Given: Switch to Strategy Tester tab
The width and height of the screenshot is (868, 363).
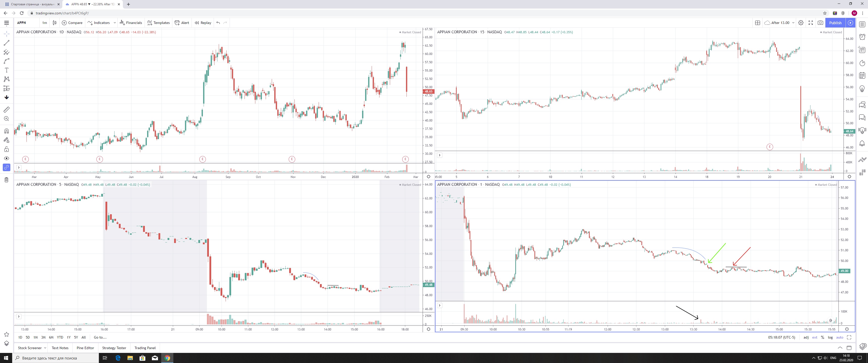Looking at the screenshot, I should click(x=114, y=348).
